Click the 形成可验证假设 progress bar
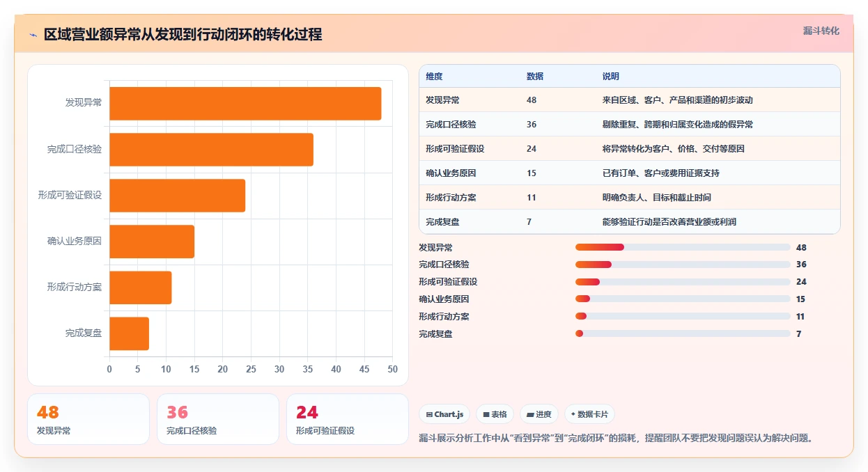The width and height of the screenshot is (868, 472). (683, 282)
